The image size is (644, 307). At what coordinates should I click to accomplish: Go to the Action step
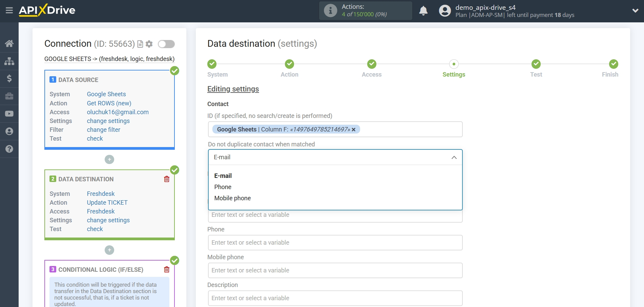pyautogui.click(x=289, y=64)
